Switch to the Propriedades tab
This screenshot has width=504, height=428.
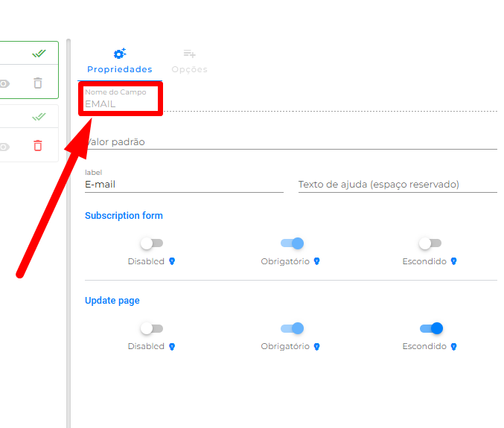point(119,62)
